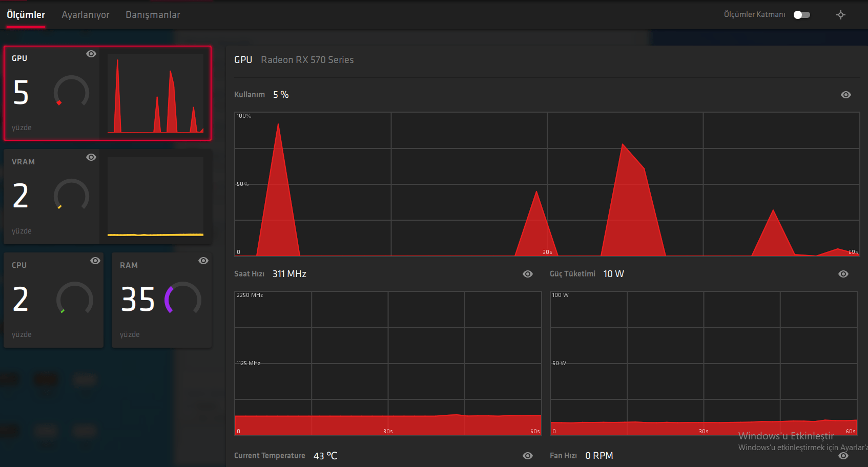Toggle the GPU tile eye icon
The height and width of the screenshot is (467, 868).
(x=91, y=54)
